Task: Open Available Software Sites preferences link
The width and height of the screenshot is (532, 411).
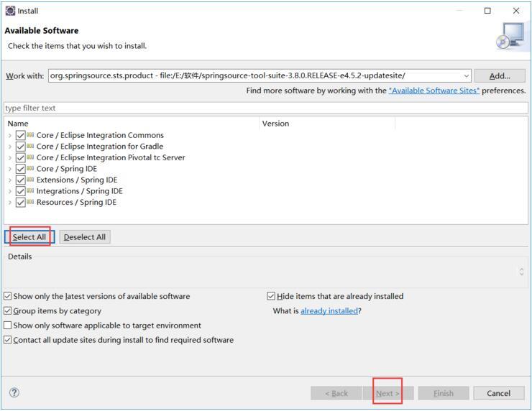Action: (x=434, y=91)
